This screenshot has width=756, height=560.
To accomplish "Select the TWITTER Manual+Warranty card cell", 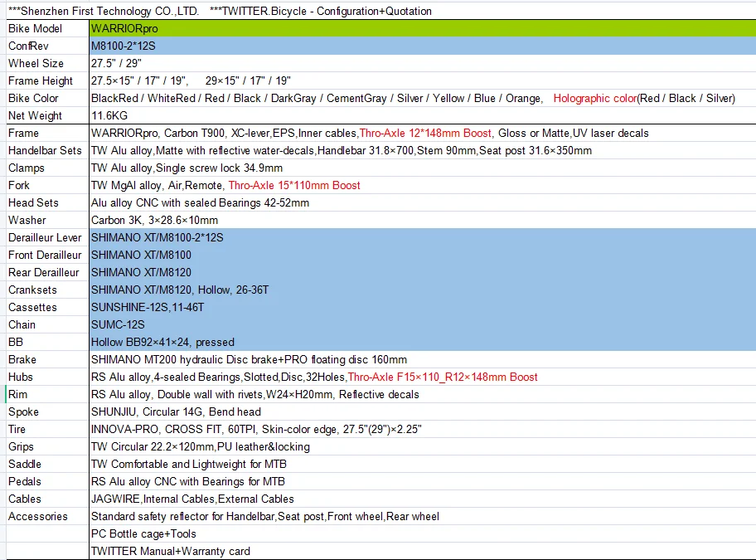I will click(422, 552).
